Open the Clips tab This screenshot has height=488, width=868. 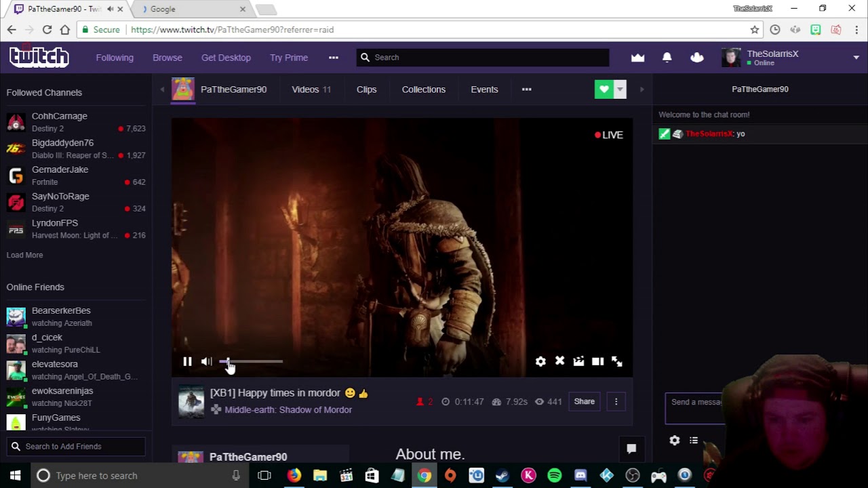coord(366,89)
